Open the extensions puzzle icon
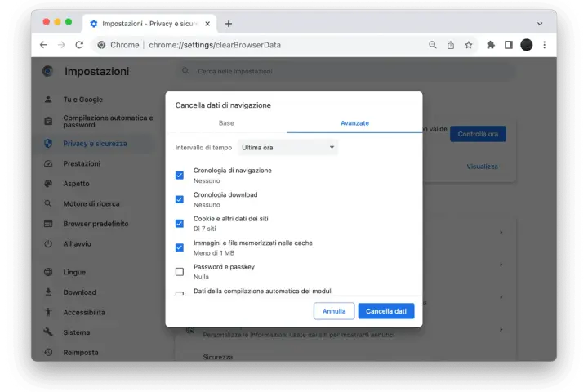 point(491,45)
